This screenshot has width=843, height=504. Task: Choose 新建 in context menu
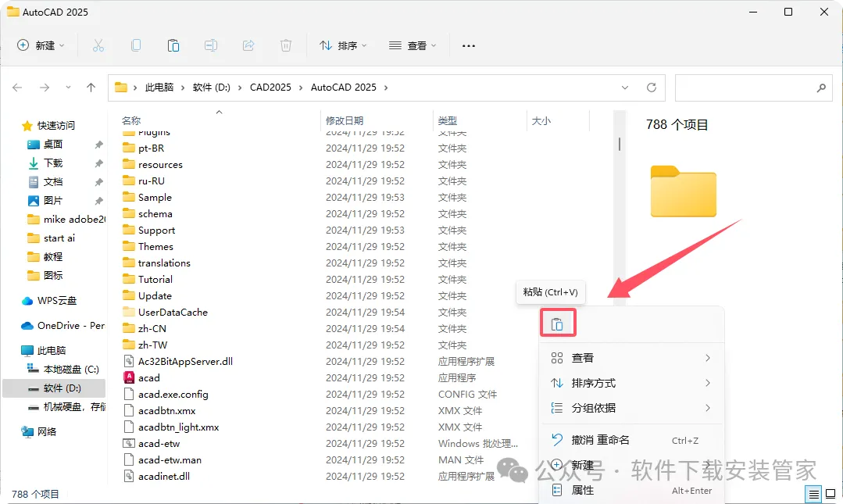(x=632, y=465)
